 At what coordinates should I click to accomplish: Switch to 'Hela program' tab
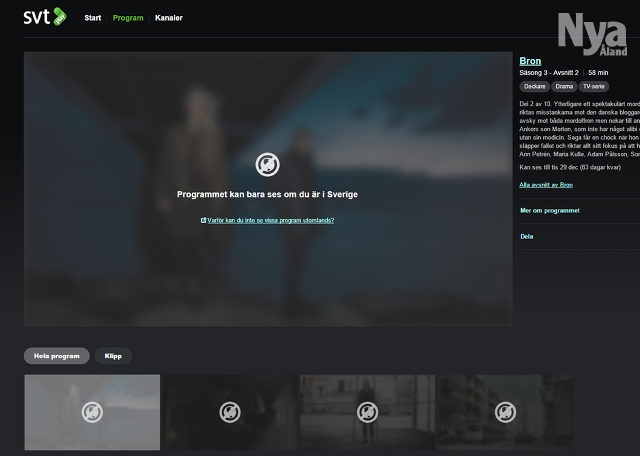pyautogui.click(x=57, y=356)
